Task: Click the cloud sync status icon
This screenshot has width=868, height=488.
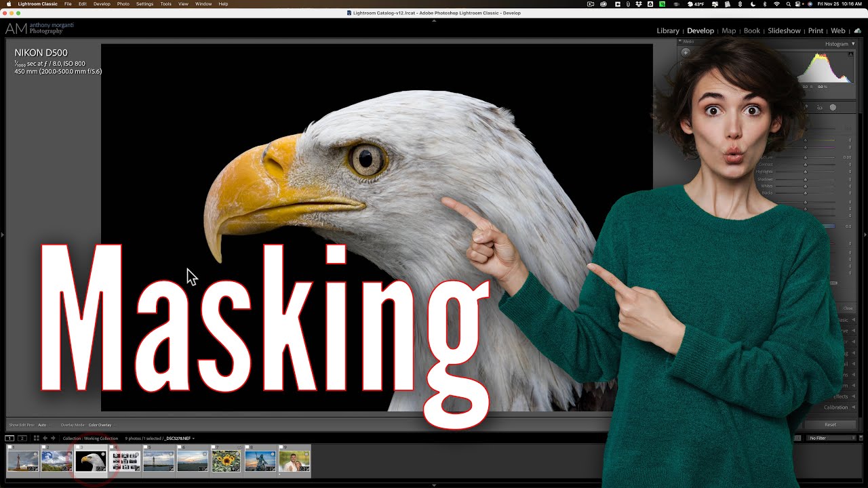Action: click(858, 30)
